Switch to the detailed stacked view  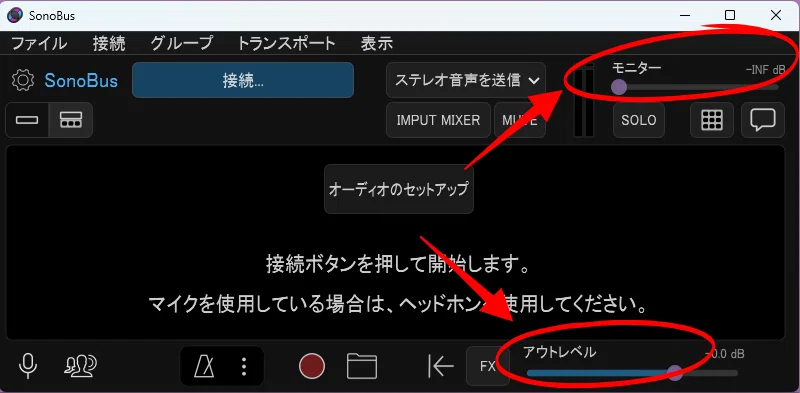click(x=71, y=120)
